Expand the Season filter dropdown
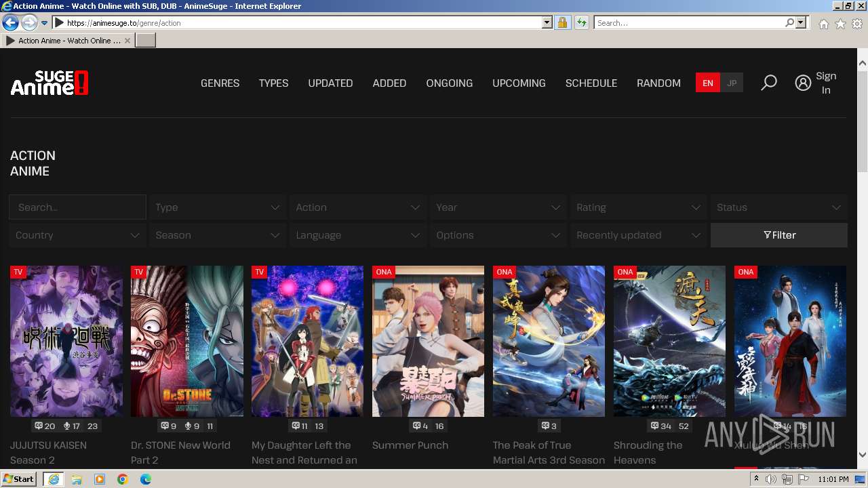868x488 pixels. click(x=217, y=235)
